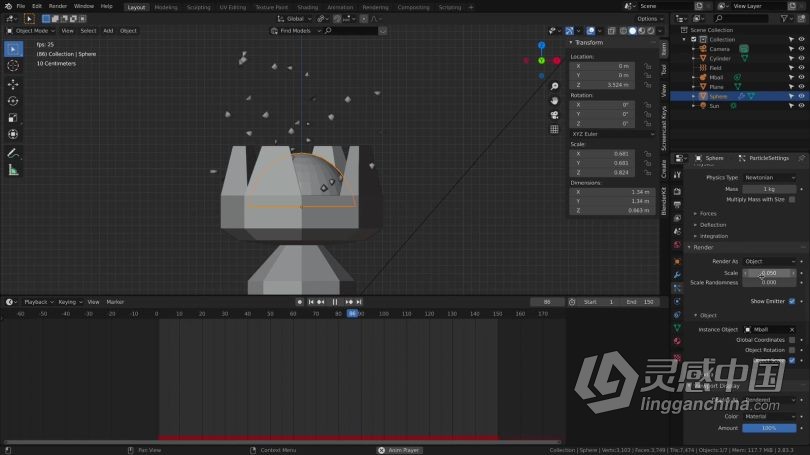
Task: Select the Annotate tool
Action: coord(13,153)
